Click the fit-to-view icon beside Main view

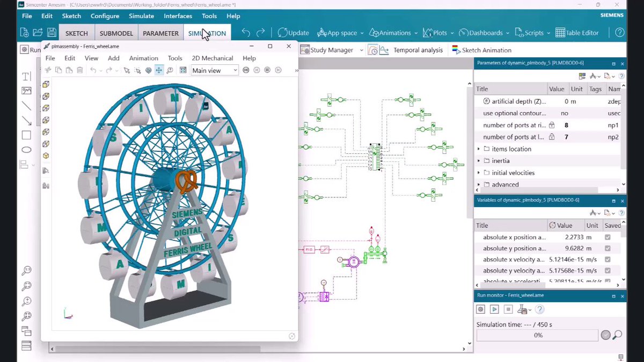point(183,70)
